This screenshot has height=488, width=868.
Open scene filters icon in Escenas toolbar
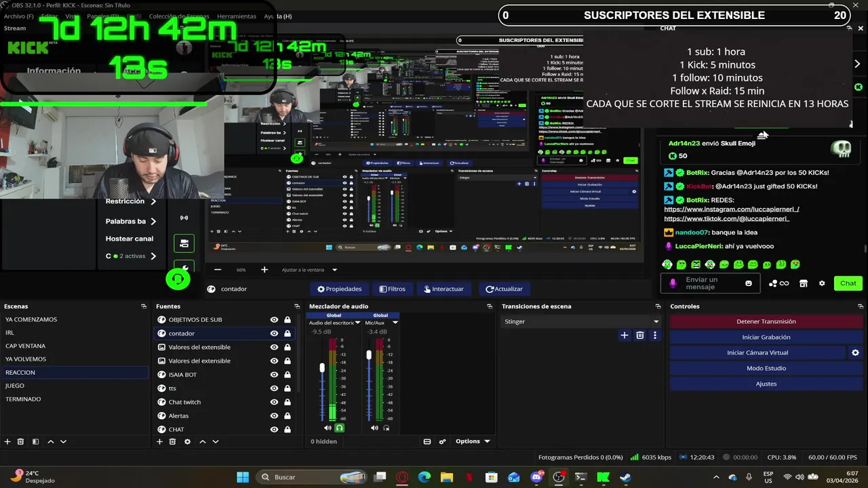point(35,441)
